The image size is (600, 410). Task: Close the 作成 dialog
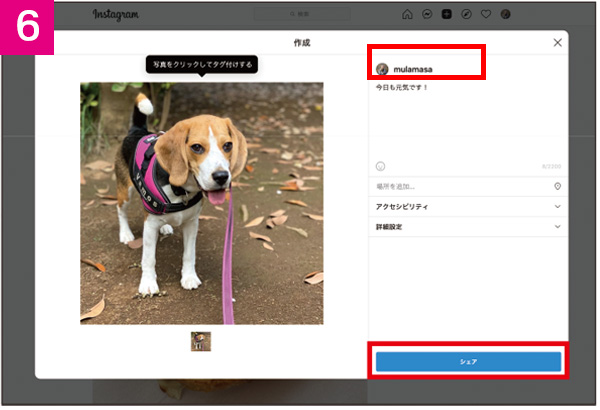click(558, 43)
